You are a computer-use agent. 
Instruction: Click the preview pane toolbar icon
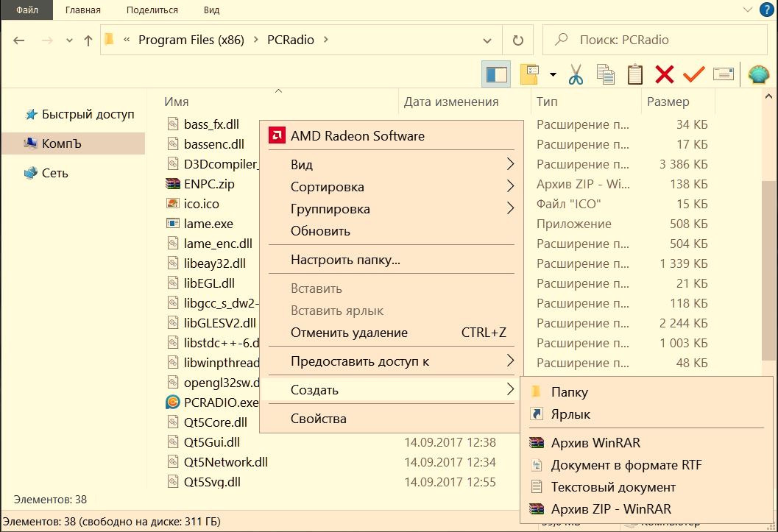496,75
